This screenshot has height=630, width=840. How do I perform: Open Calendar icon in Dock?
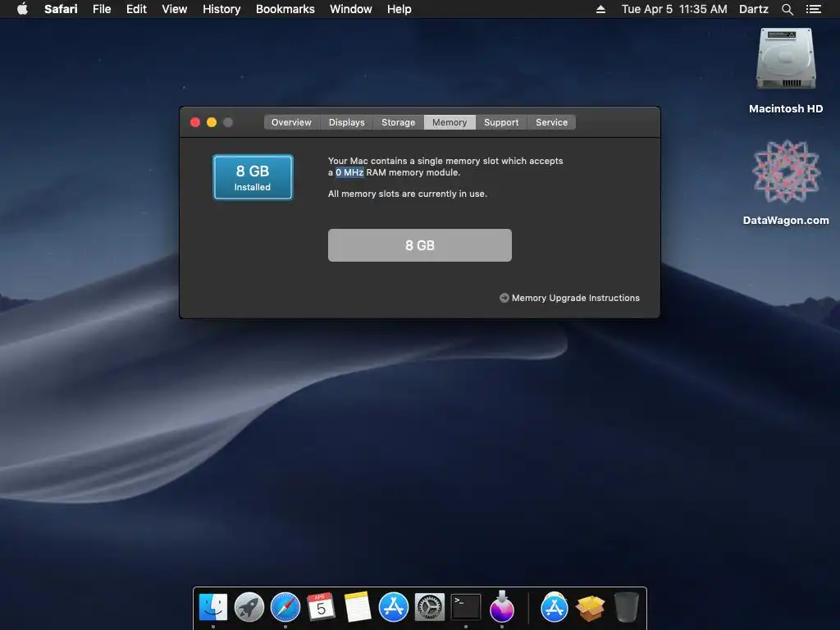coord(321,608)
